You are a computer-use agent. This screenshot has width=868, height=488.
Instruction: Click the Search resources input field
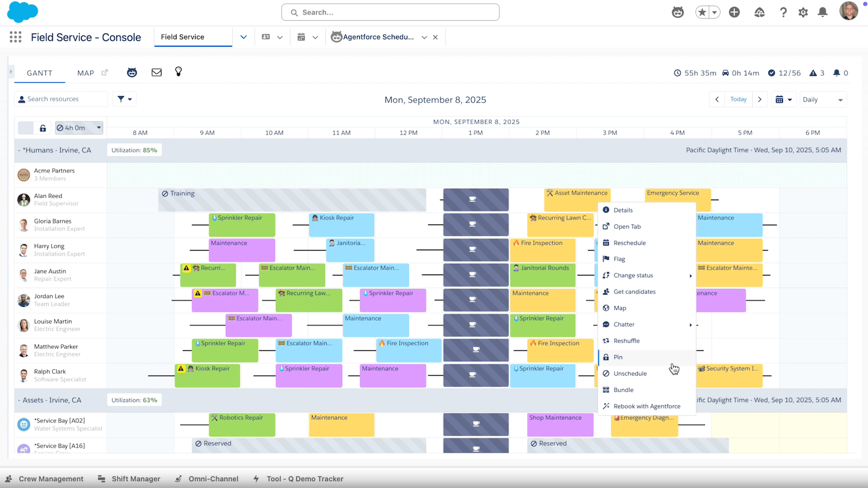point(64,99)
